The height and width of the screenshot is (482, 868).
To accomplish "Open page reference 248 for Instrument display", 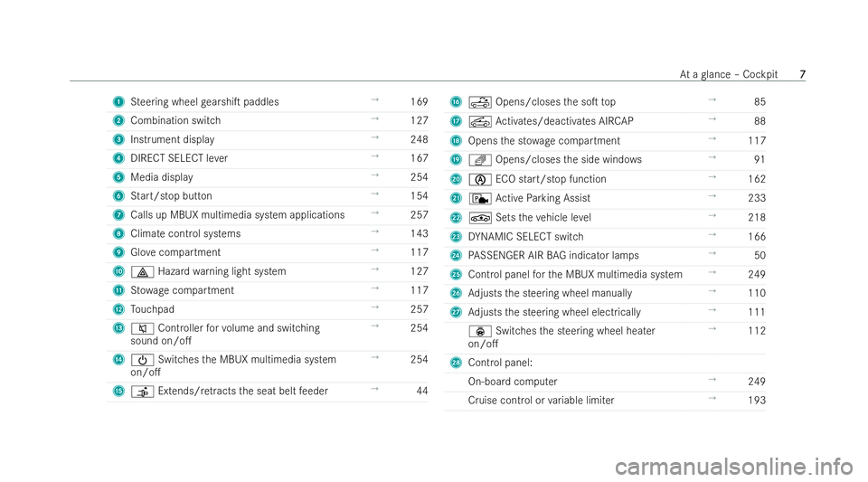I will click(419, 139).
